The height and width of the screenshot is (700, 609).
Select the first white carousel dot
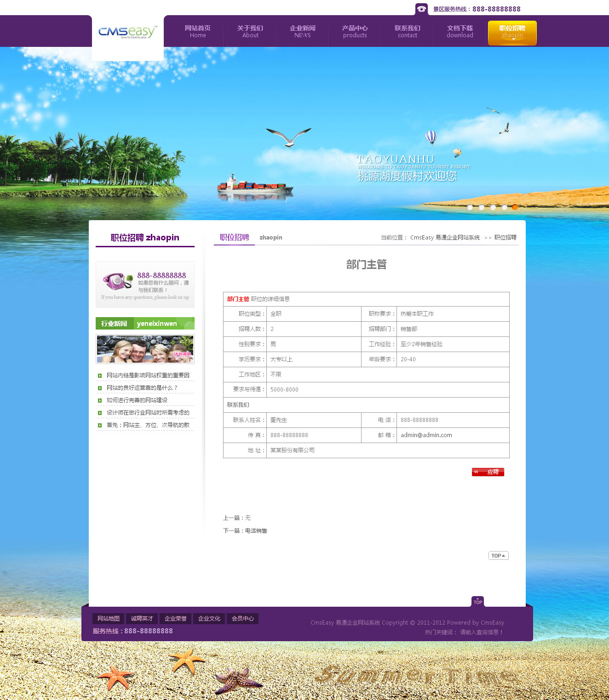click(x=470, y=207)
